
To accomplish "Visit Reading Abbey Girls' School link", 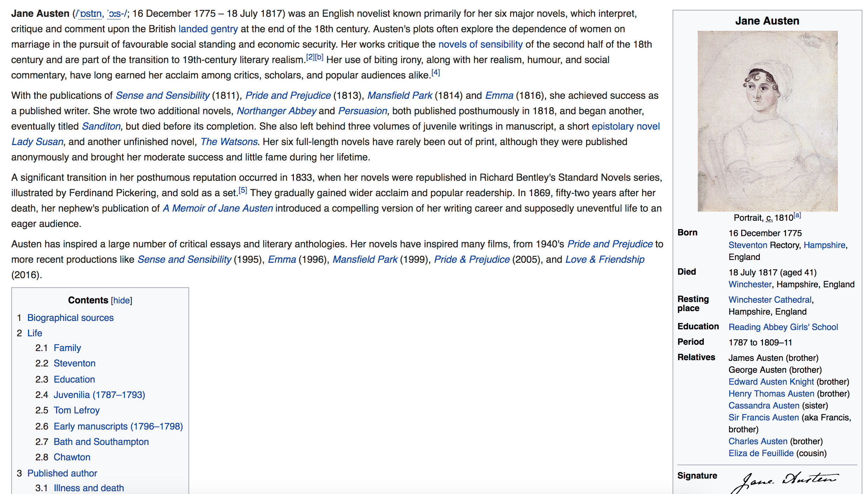I will click(x=783, y=327).
